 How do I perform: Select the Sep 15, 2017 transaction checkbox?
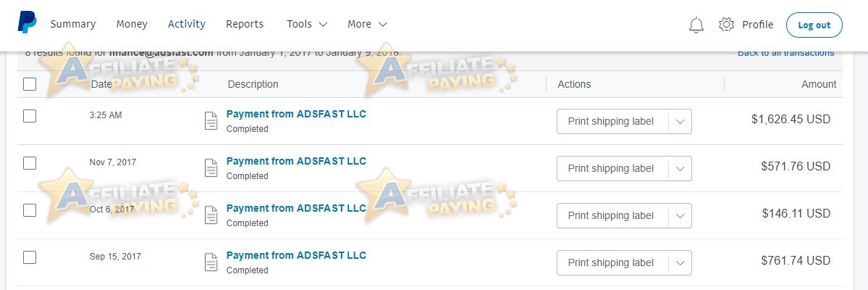pos(30,257)
